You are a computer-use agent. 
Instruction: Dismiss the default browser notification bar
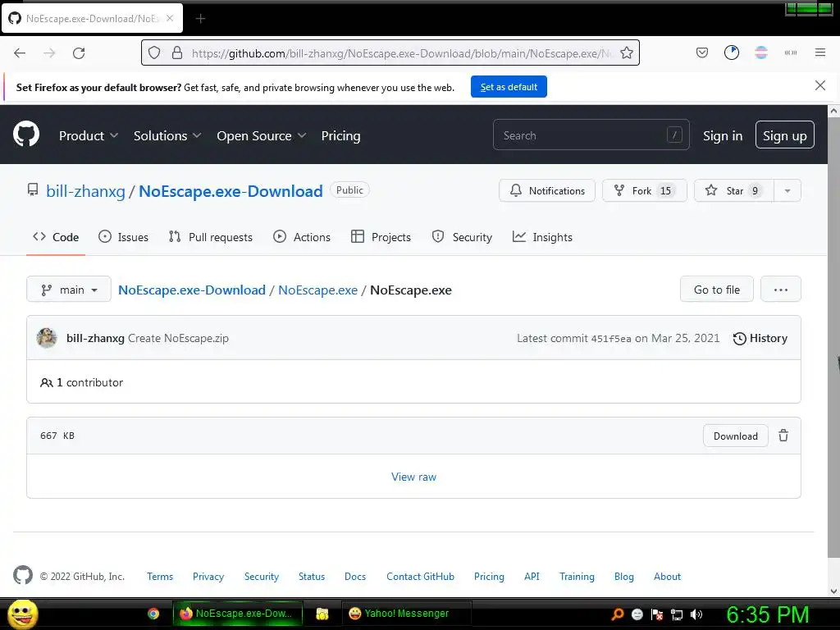point(819,85)
